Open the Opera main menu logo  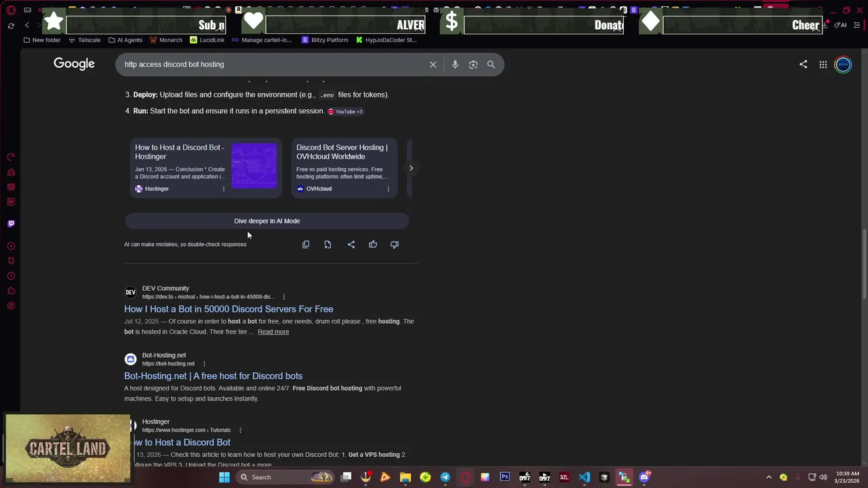(x=11, y=10)
